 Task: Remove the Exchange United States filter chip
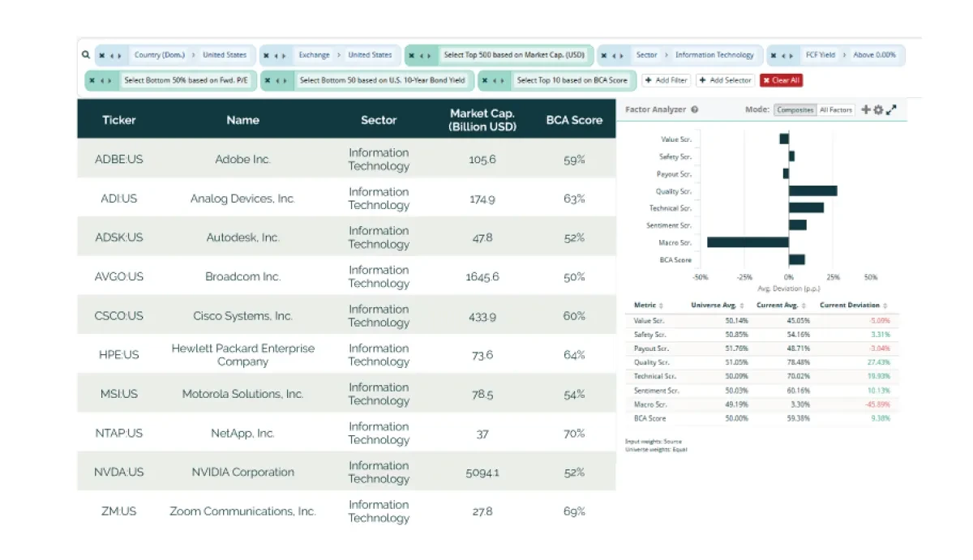(268, 55)
